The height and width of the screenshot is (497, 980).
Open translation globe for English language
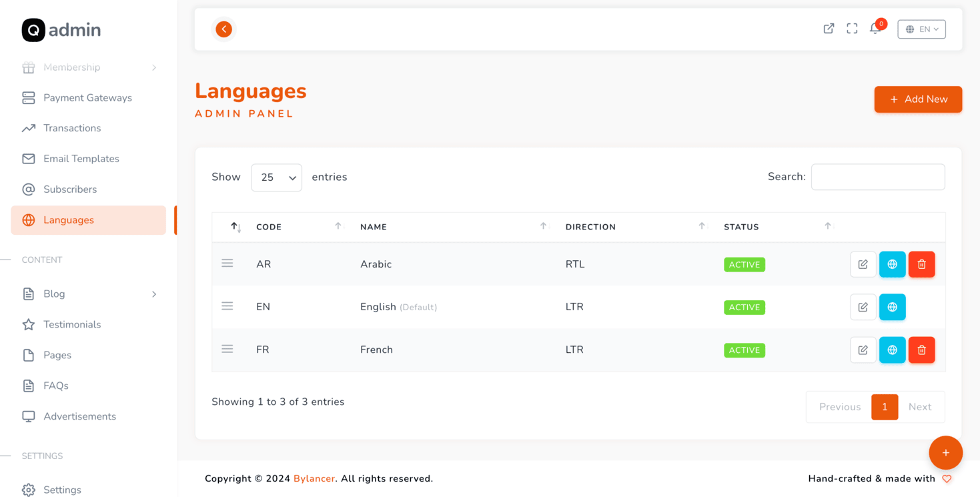[892, 307]
